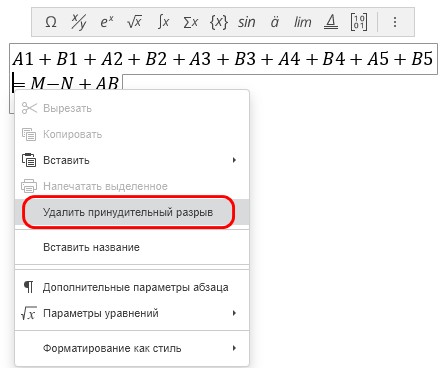The width and height of the screenshot is (445, 368).
Task: Click the term A3 in the equation
Action: [x=200, y=59]
